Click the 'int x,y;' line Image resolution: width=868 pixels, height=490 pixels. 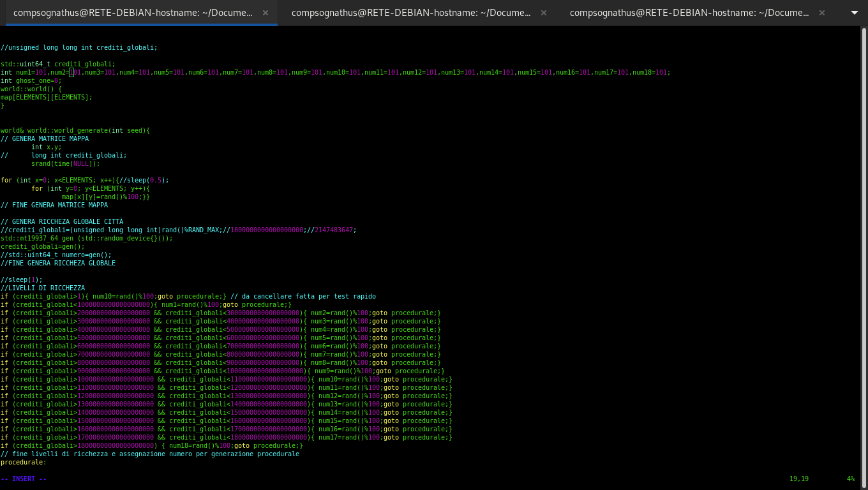coord(47,147)
